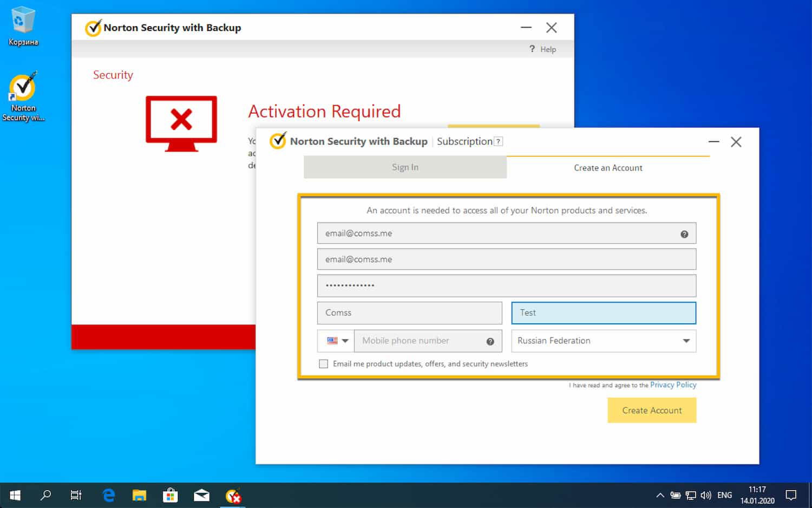Minimize main Norton Security window
The height and width of the screenshot is (508, 812).
pyautogui.click(x=526, y=28)
